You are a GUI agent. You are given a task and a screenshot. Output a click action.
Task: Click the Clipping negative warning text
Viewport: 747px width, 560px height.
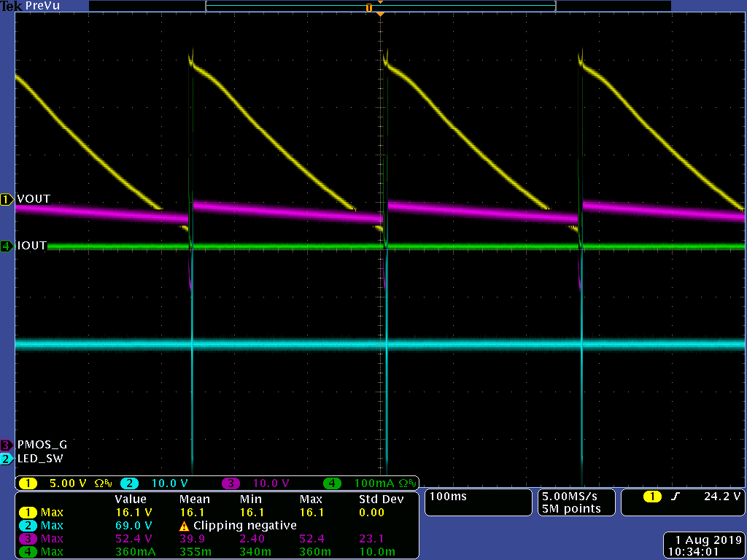[x=245, y=526]
